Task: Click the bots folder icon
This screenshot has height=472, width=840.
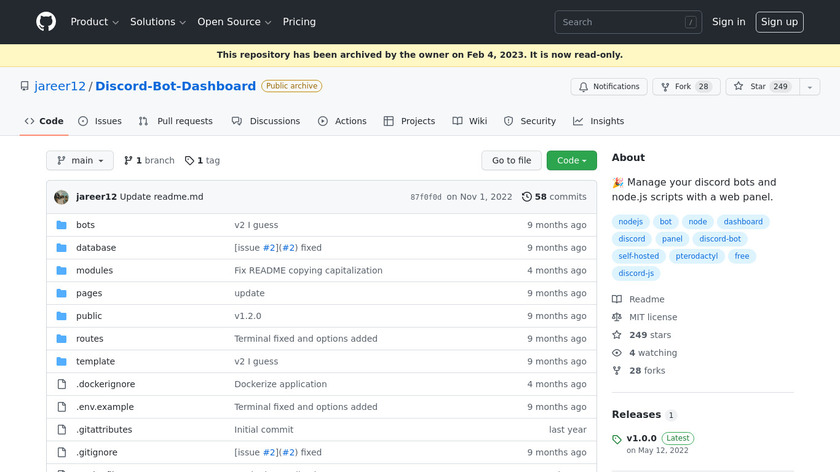Action: (x=61, y=225)
